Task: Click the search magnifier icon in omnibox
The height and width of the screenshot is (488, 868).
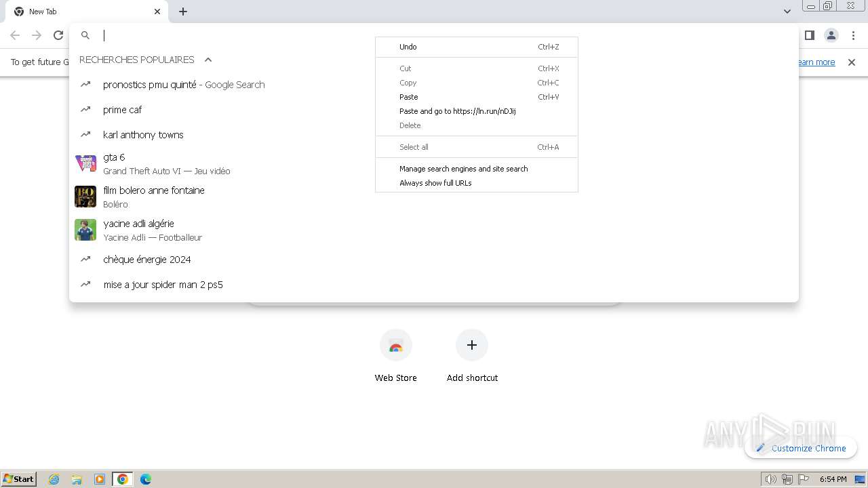Action: 85,35
